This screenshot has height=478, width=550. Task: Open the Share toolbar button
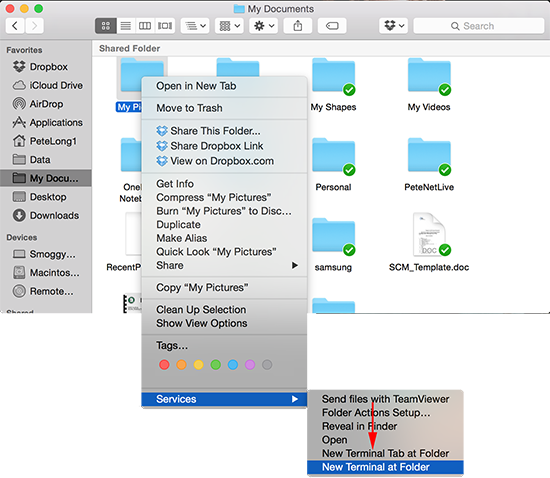point(298,26)
